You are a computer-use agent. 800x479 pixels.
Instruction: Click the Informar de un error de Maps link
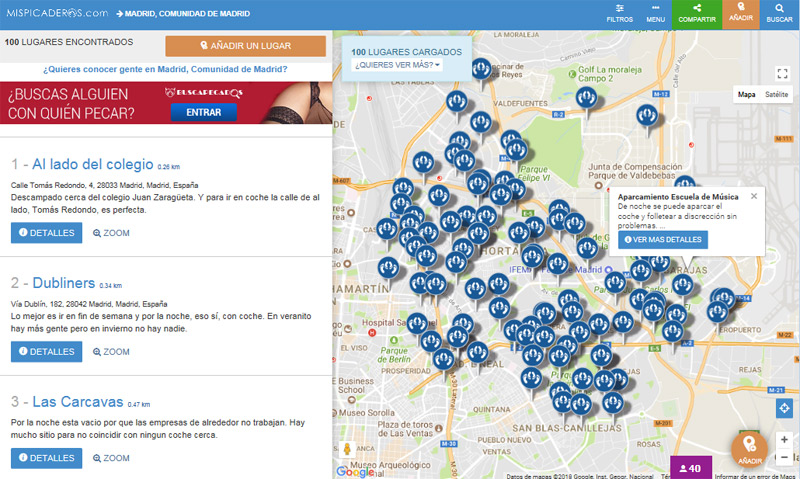[x=755, y=476]
